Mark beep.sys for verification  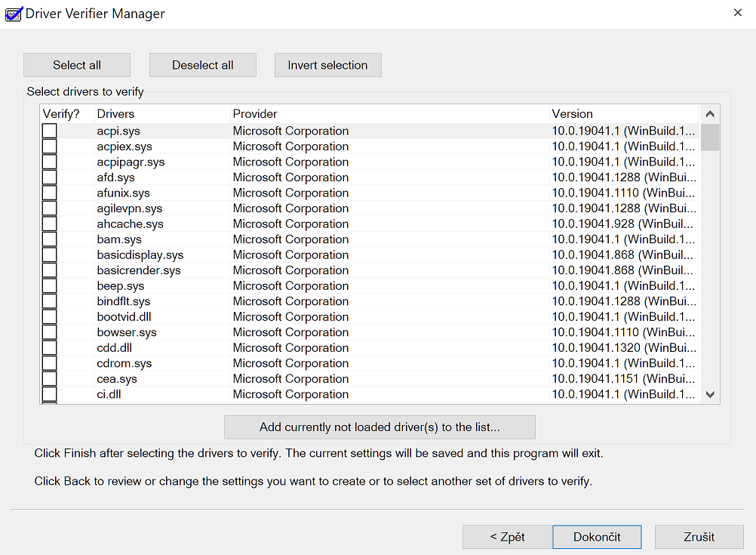tap(49, 286)
